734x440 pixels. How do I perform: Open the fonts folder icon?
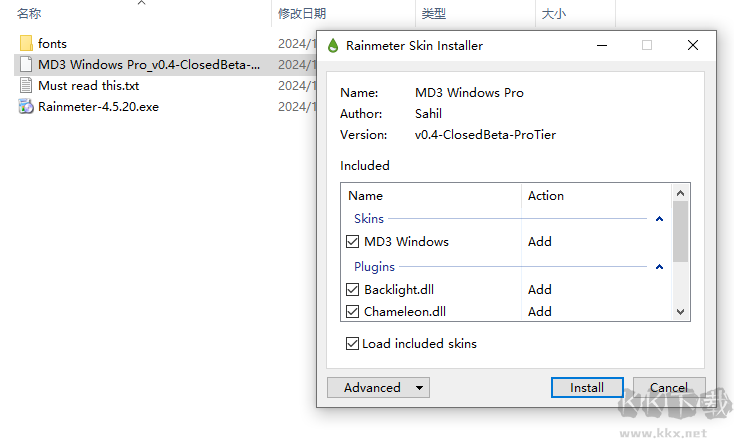click(26, 44)
